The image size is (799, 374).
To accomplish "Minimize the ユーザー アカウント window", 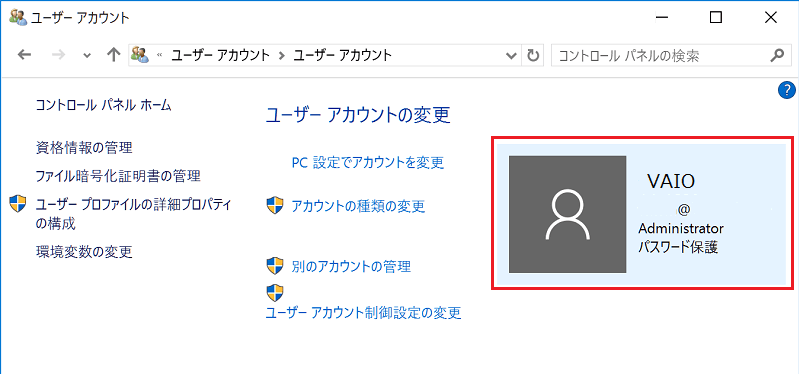I will coord(661,17).
